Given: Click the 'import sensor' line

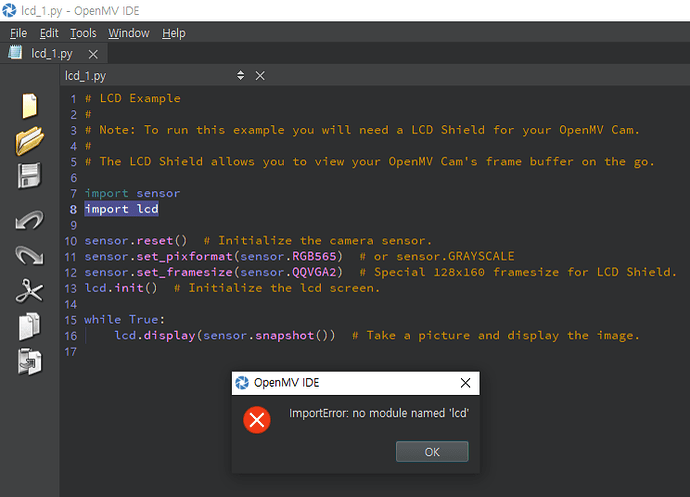Looking at the screenshot, I should coord(132,193).
